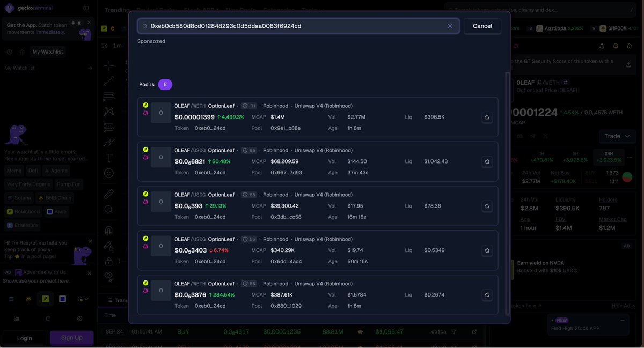The width and height of the screenshot is (644, 348).
Task: Favorite the OLEAF/WETH $1.4M MCAP pool
Action: coord(487,117)
